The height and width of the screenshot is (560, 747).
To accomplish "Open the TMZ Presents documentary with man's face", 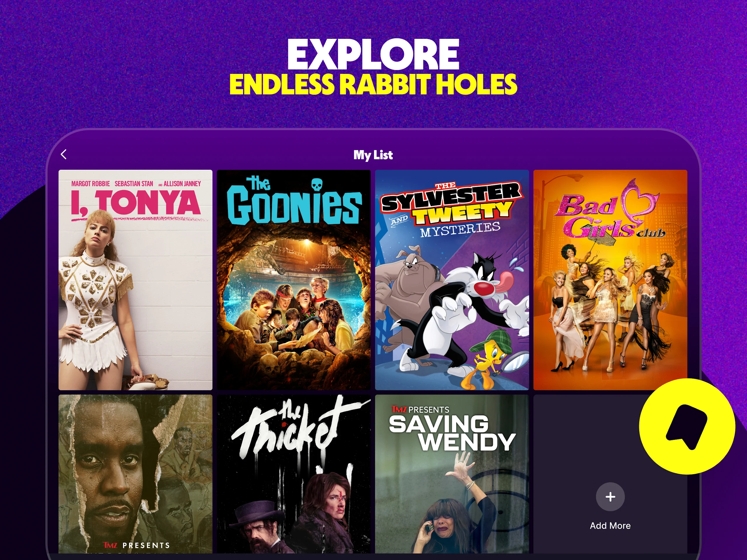I will (135, 474).
